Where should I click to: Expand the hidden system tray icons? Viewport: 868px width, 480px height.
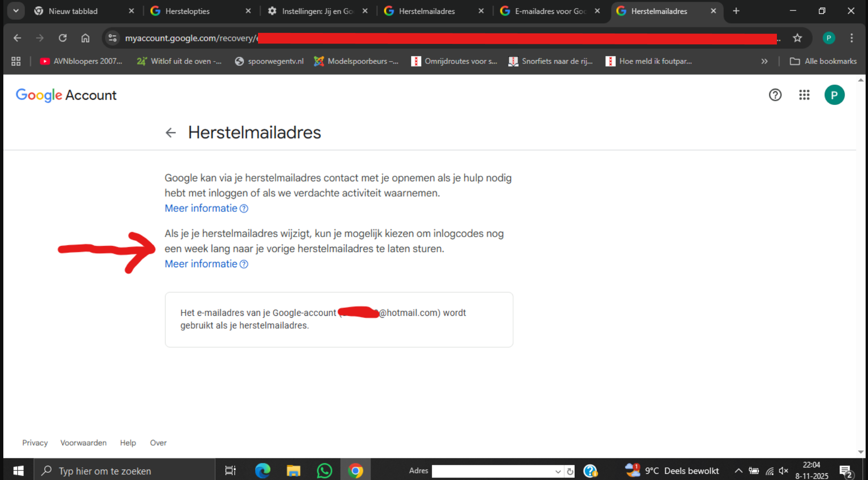738,471
